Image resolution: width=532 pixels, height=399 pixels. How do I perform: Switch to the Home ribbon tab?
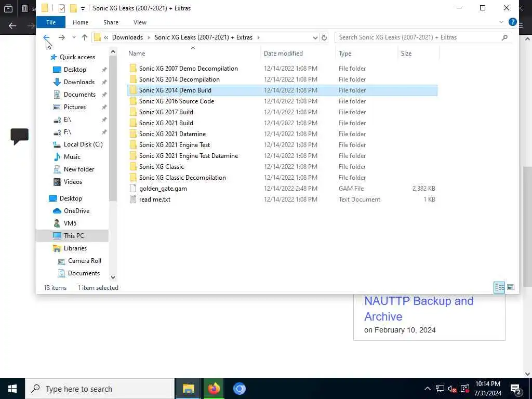pos(81,22)
